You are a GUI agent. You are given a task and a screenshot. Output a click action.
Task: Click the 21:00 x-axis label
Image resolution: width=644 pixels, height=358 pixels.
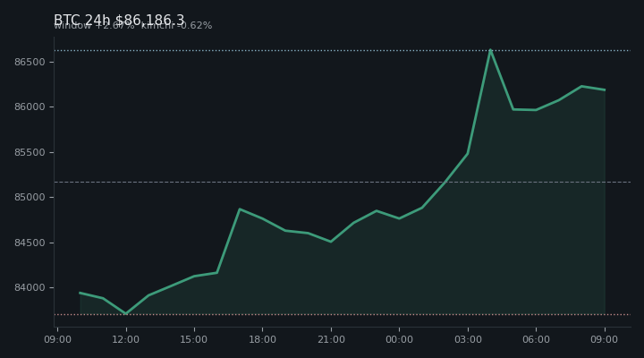click(331, 339)
